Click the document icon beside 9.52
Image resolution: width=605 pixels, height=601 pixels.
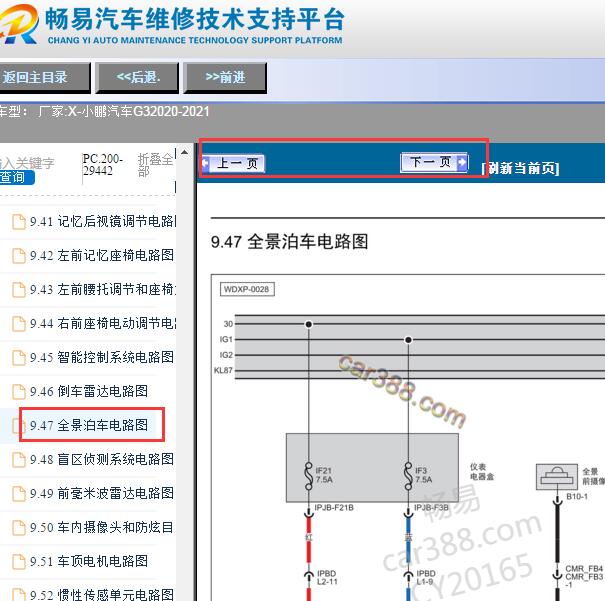[19, 594]
